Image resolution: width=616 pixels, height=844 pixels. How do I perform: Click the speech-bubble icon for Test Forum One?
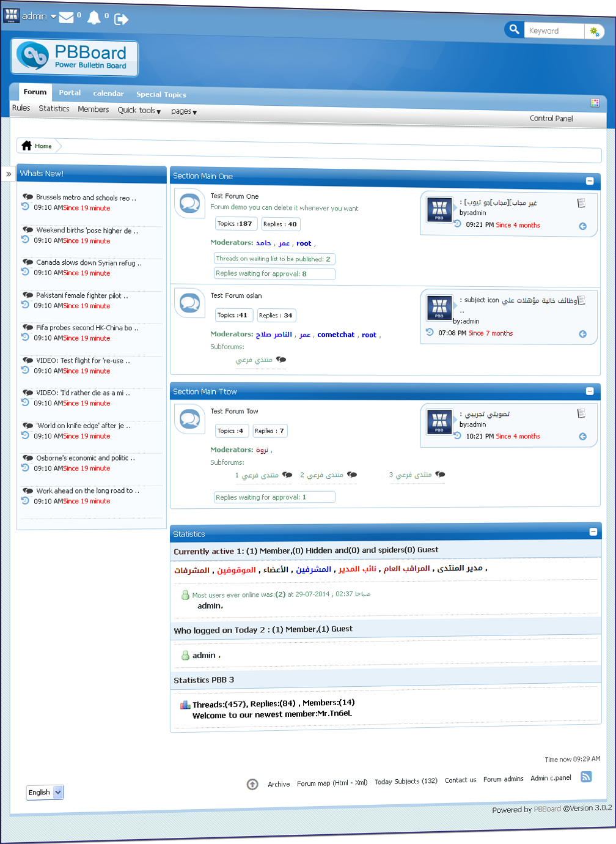coord(189,203)
